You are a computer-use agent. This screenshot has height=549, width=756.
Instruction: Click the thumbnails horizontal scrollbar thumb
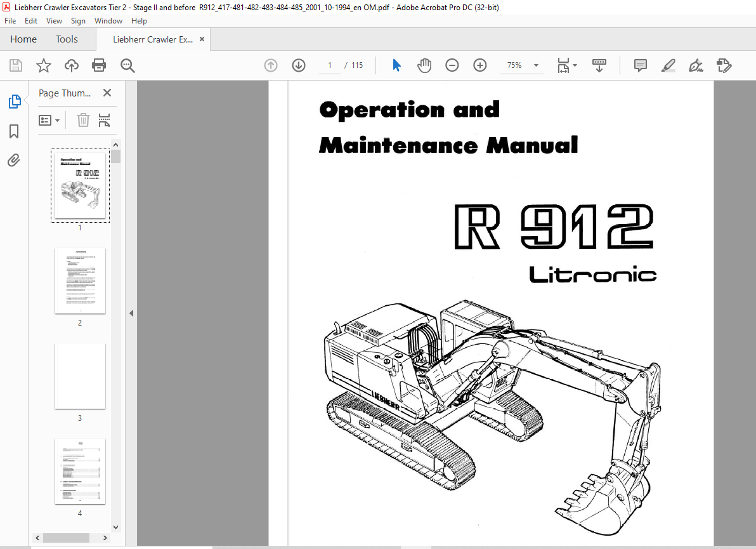coord(66,538)
